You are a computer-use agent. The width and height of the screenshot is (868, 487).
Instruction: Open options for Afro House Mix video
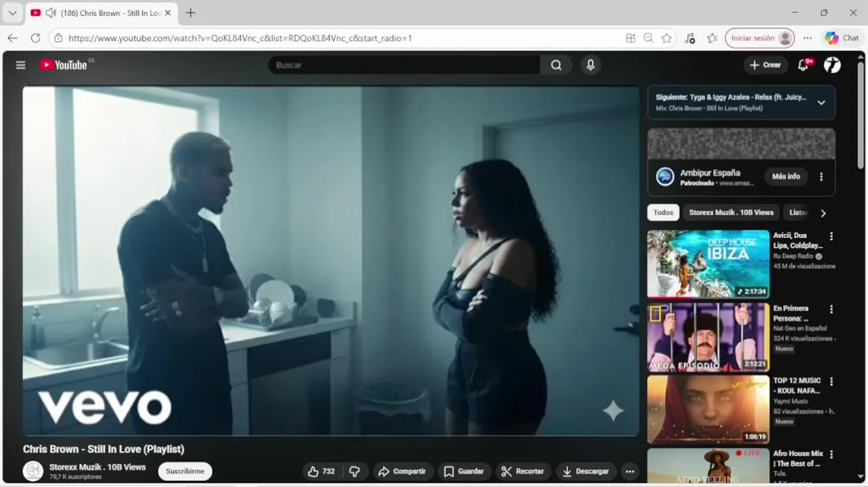(x=831, y=455)
